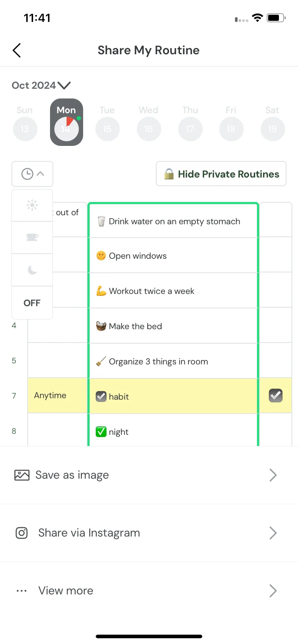Viewport: 298px width, 644px height.
Task: Tap the back arrow icon
Action: click(17, 50)
